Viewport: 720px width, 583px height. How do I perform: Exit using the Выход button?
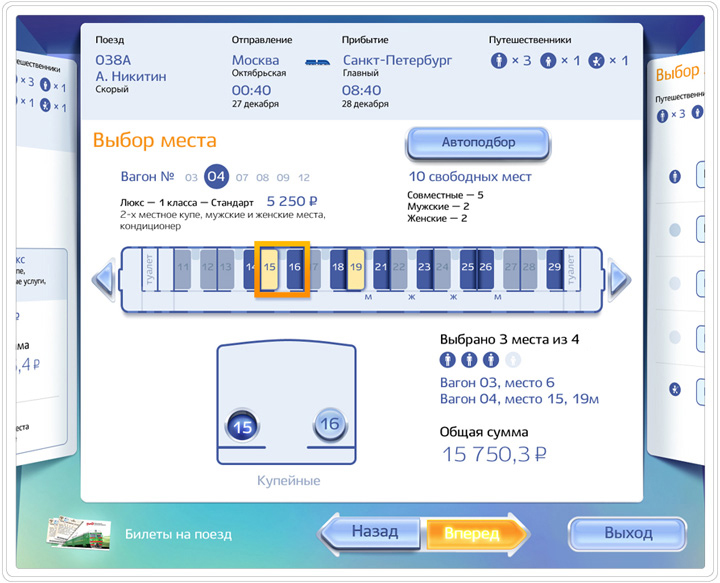point(628,533)
